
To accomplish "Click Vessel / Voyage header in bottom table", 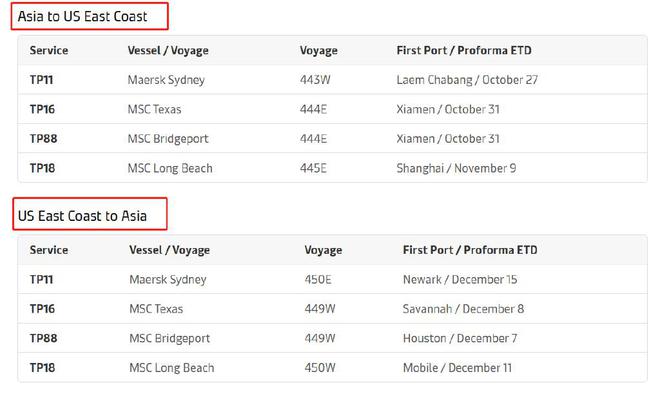I will 170,250.
